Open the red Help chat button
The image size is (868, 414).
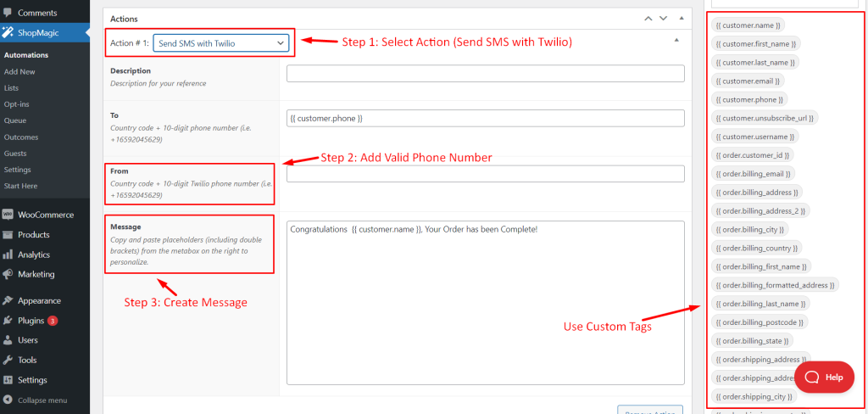tap(824, 377)
